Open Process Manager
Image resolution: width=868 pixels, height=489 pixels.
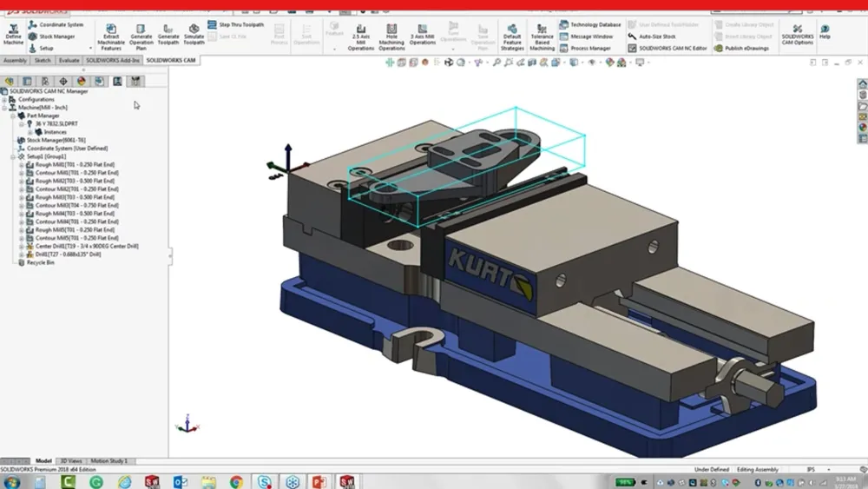tap(584, 48)
